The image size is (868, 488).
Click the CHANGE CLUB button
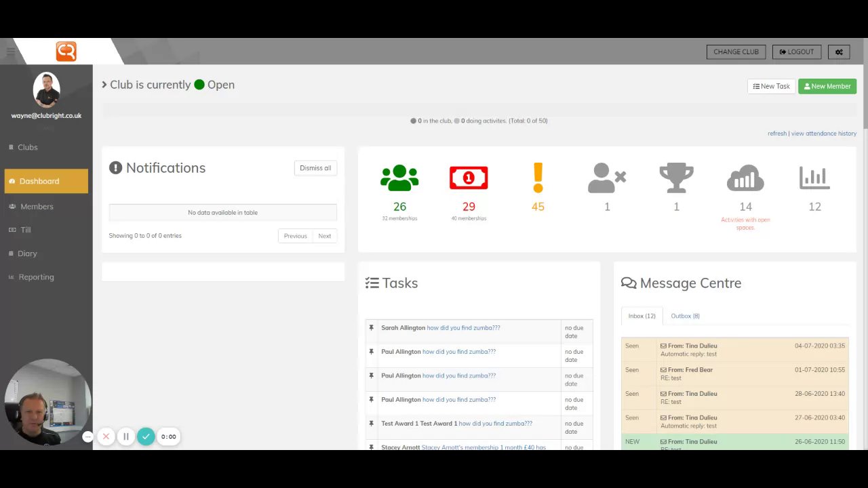[736, 52]
